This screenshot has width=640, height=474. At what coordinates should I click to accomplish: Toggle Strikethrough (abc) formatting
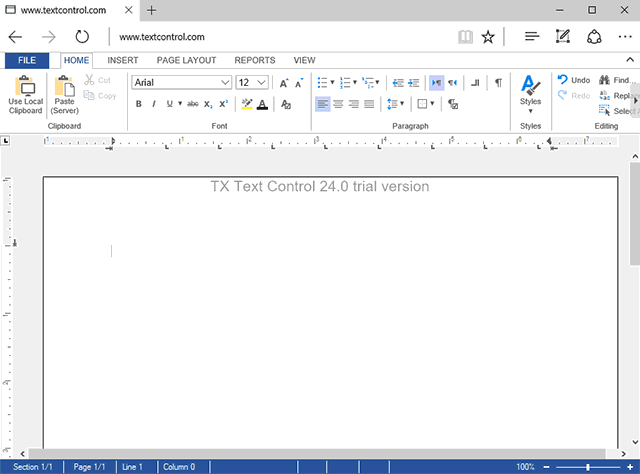[193, 104]
